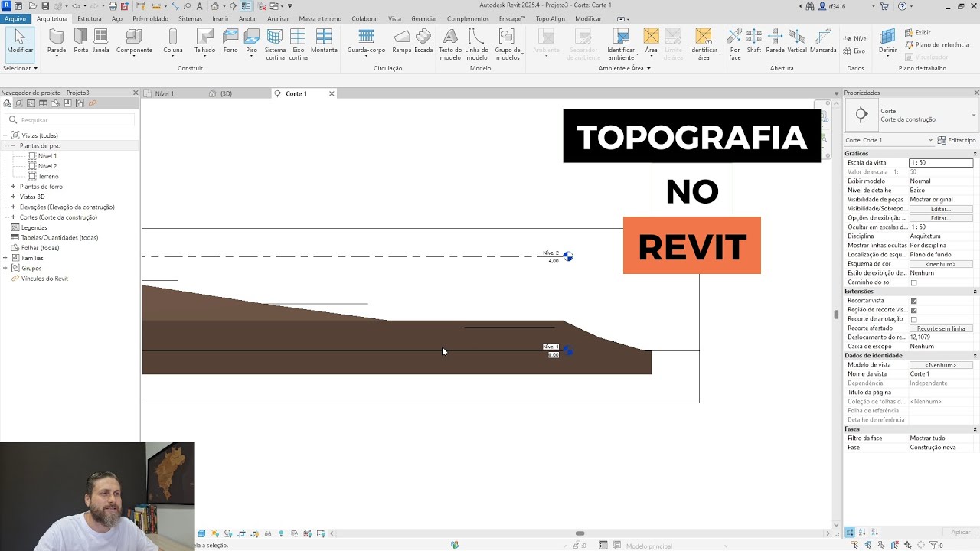980x551 pixels.
Task: Click the project browser Pesquisar field
Action: pos(70,120)
